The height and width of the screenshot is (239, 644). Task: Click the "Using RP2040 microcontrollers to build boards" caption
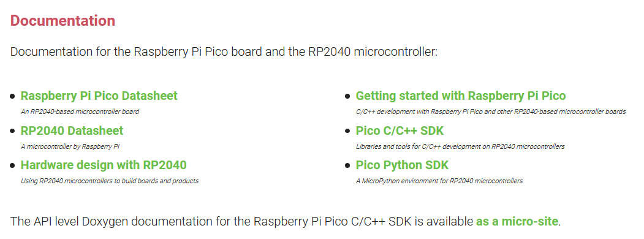coord(110,181)
